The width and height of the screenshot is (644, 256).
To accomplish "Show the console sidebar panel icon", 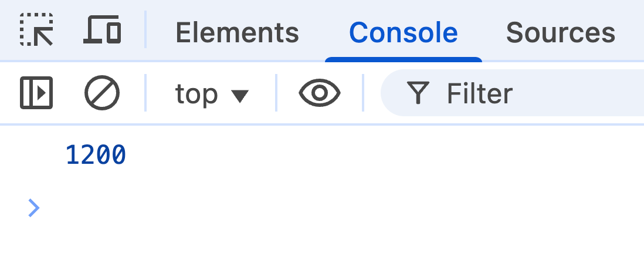I will pos(36,93).
